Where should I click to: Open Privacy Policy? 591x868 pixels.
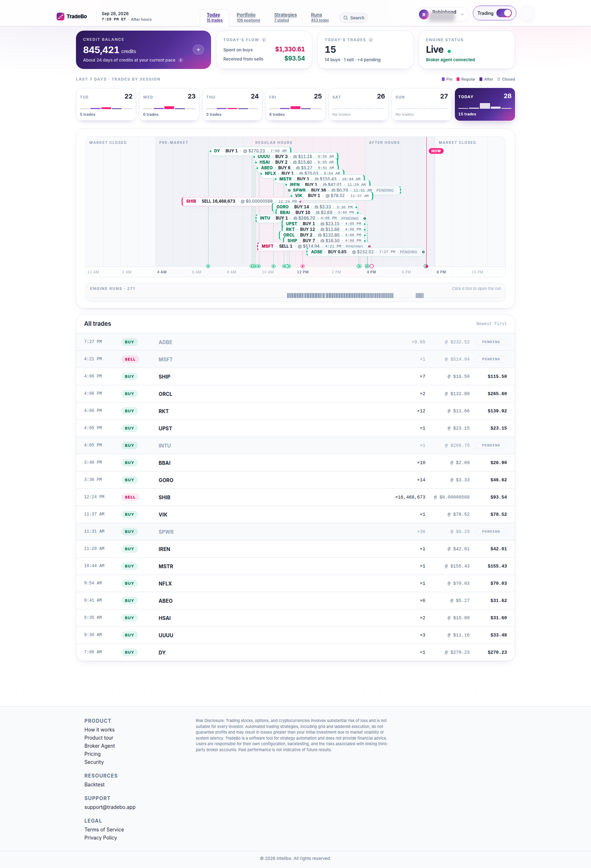[101, 838]
